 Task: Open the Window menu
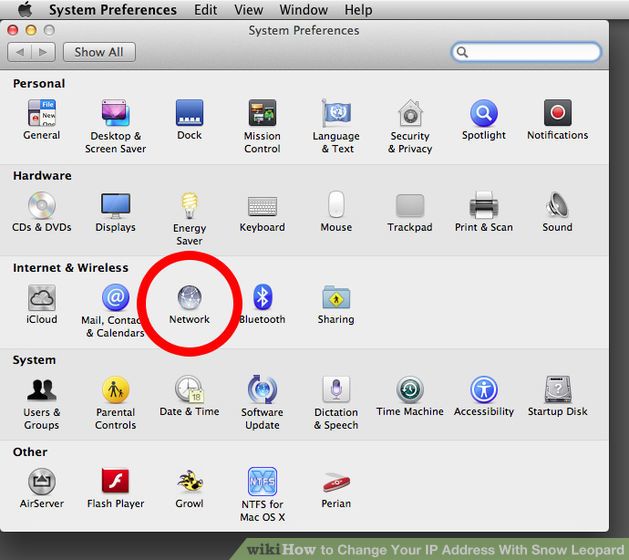(x=304, y=10)
